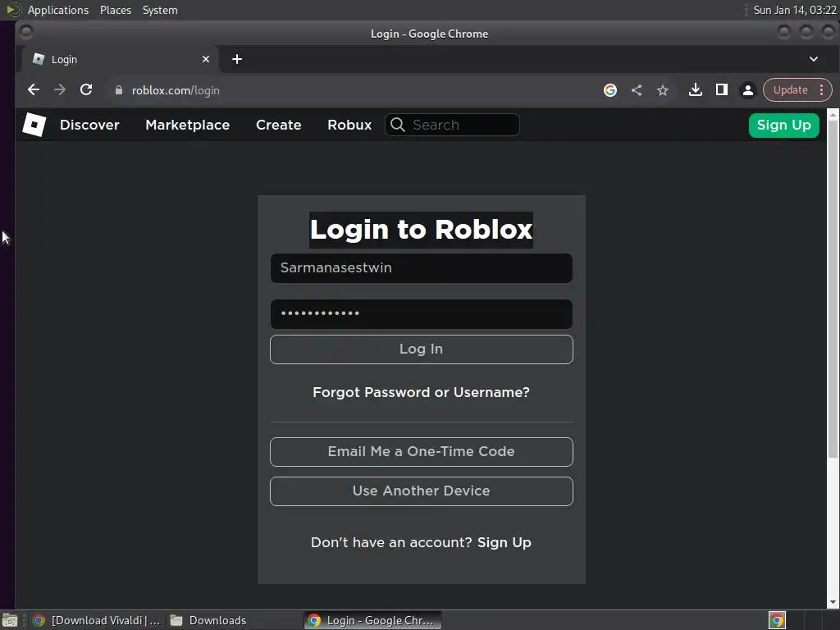Open Applications menu in top panel
This screenshot has height=630, width=840.
pyautogui.click(x=58, y=10)
